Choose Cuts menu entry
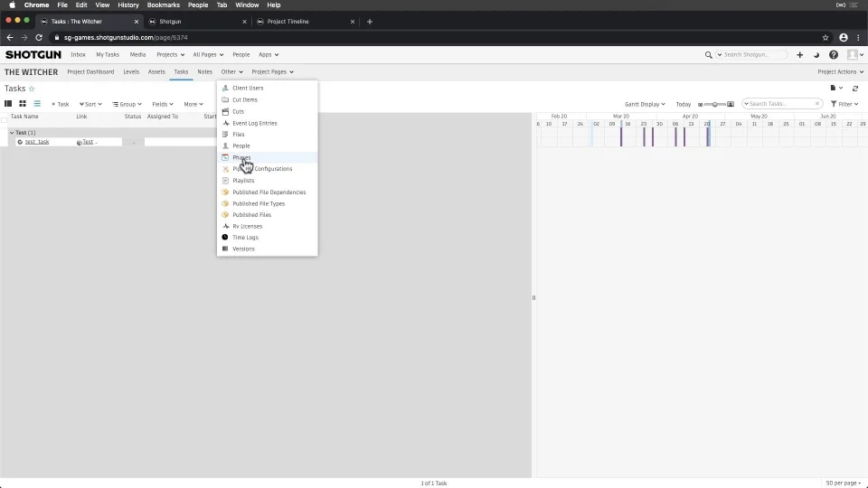 point(238,111)
